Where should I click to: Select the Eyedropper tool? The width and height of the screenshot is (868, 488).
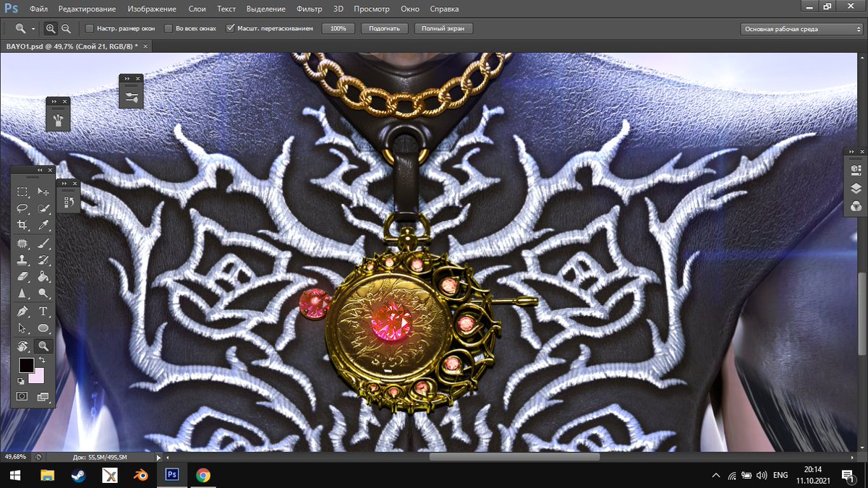(43, 226)
